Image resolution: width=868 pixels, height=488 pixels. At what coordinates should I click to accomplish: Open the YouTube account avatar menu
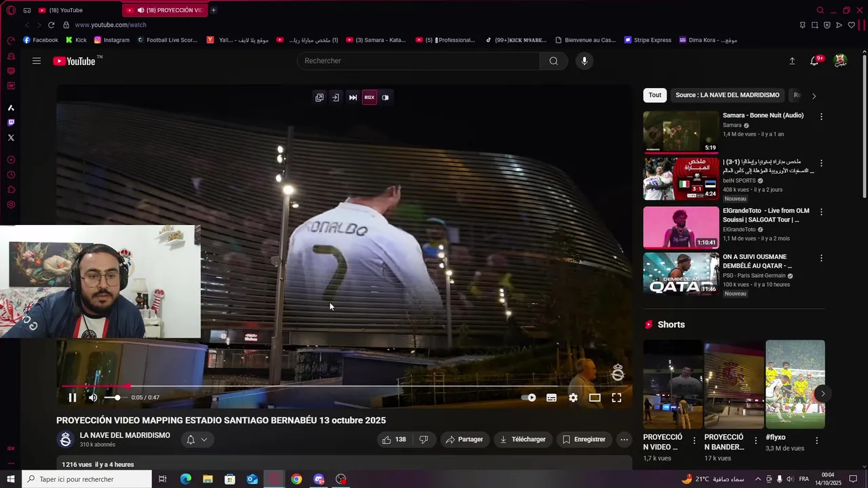coord(840,61)
